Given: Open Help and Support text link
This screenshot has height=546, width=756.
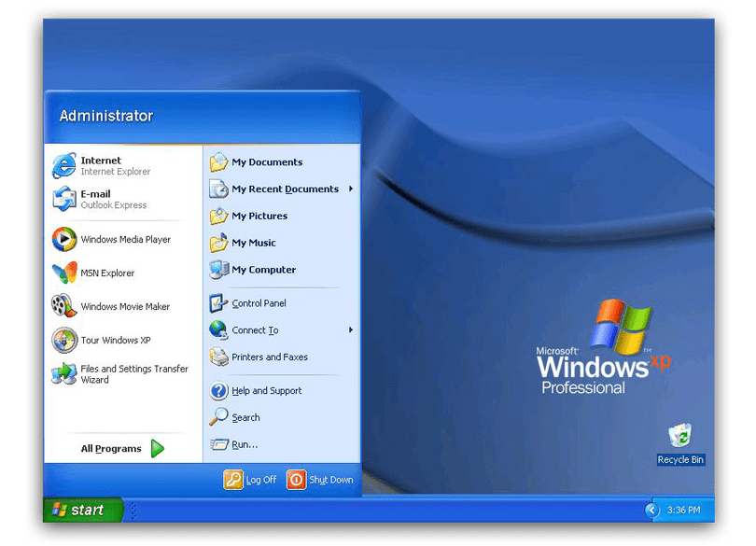Looking at the screenshot, I should point(267,391).
